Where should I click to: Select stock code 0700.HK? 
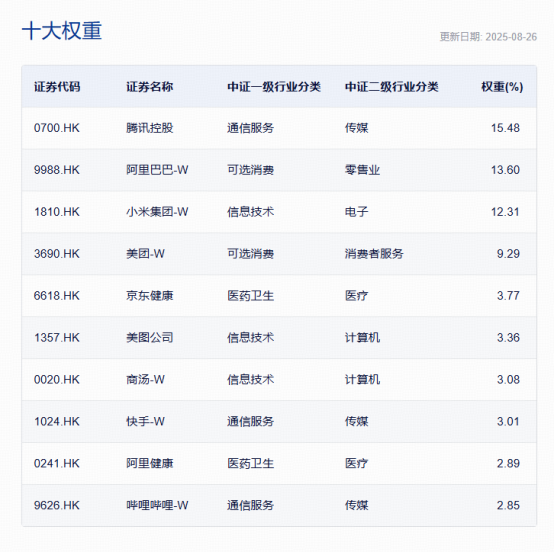pos(57,128)
